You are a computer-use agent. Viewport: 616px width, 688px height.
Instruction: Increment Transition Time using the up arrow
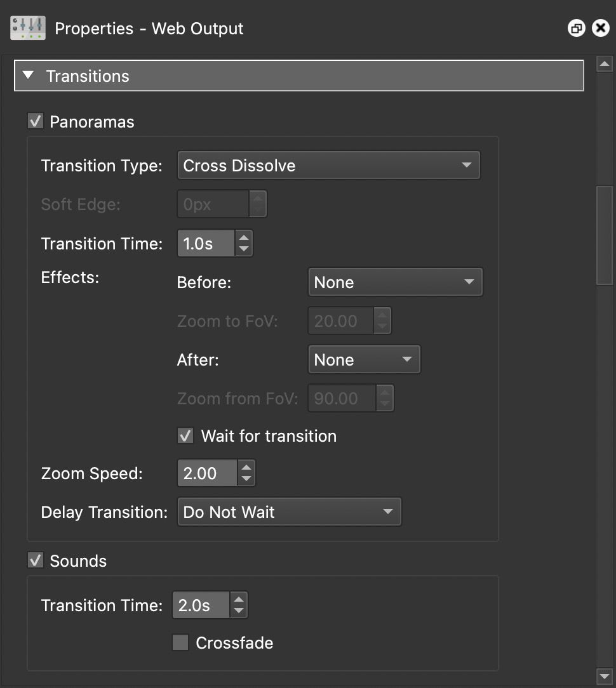(244, 237)
